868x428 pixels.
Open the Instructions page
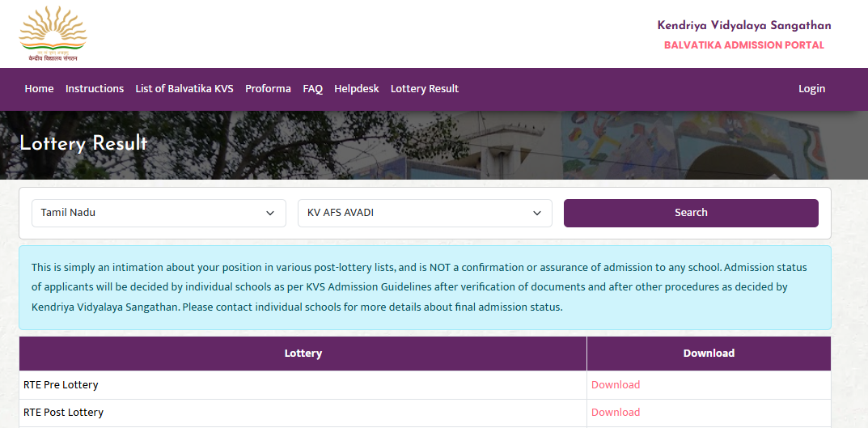tap(95, 88)
